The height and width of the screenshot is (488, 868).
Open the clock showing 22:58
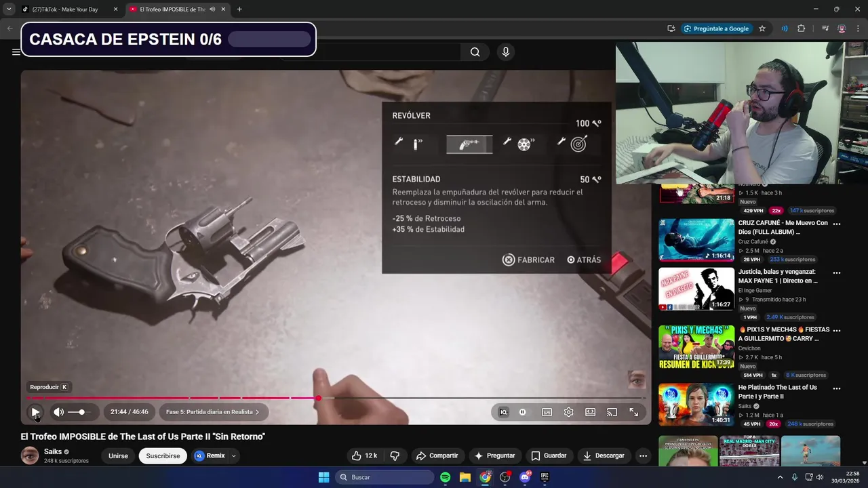[847, 477]
